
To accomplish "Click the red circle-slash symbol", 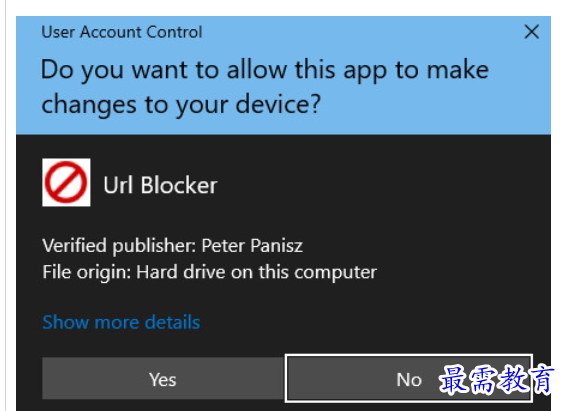I will coord(66,182).
